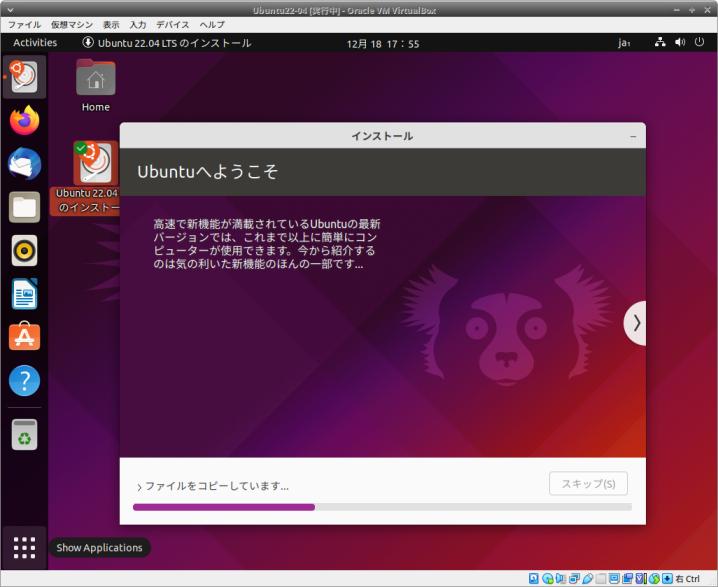Open the Trash in dock
The image size is (718, 587).
tap(24, 435)
